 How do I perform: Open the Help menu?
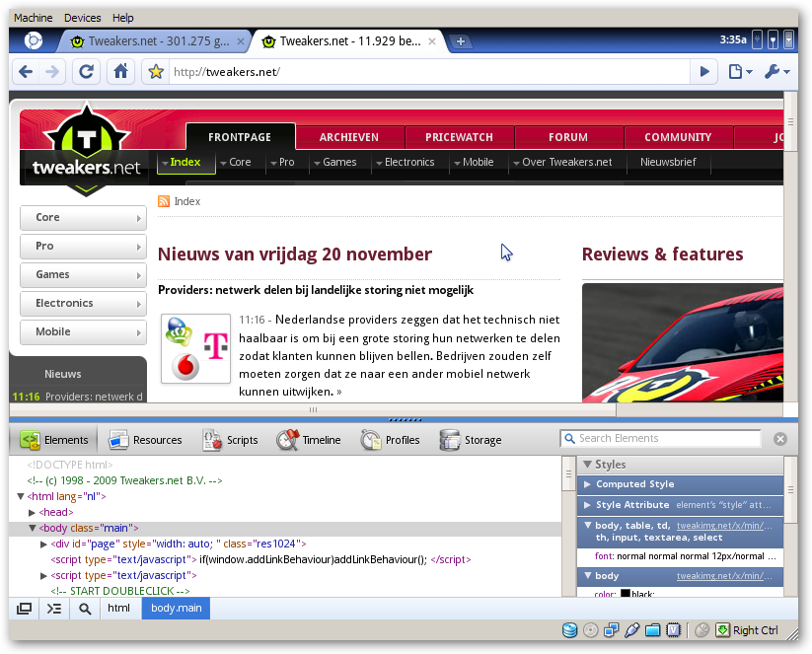tap(122, 18)
